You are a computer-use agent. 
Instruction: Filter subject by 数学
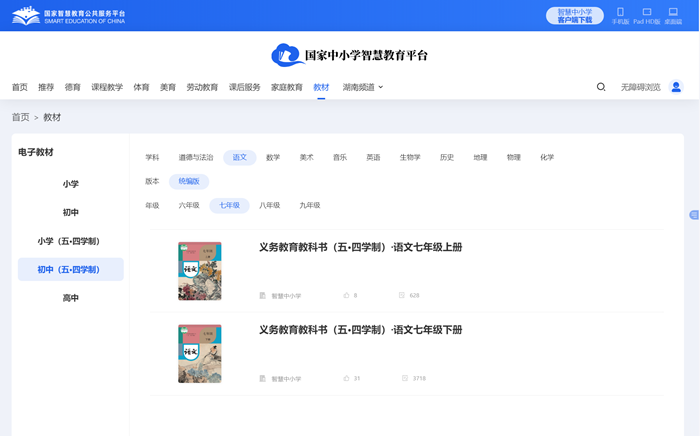273,157
